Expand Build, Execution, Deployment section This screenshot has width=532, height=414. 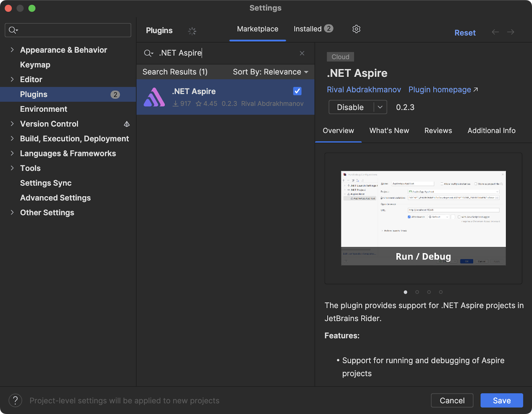coord(12,138)
